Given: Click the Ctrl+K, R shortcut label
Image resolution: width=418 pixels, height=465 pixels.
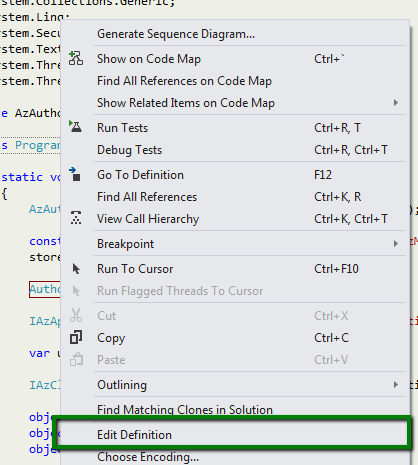Looking at the screenshot, I should pos(338,197).
